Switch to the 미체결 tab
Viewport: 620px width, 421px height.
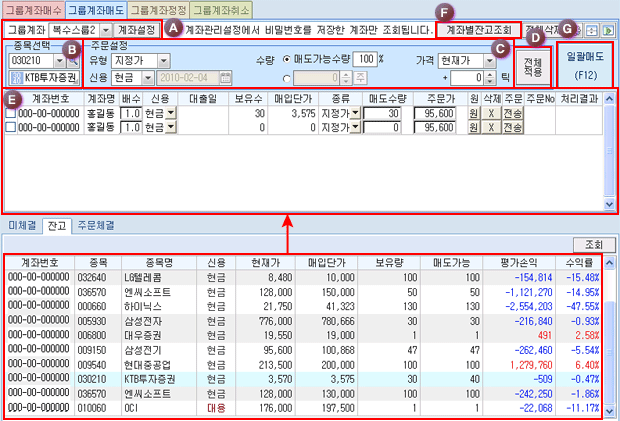(21, 227)
